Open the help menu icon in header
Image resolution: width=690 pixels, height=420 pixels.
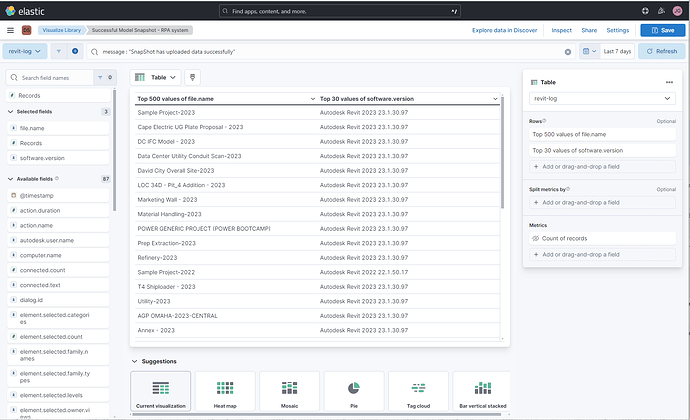[x=645, y=11]
